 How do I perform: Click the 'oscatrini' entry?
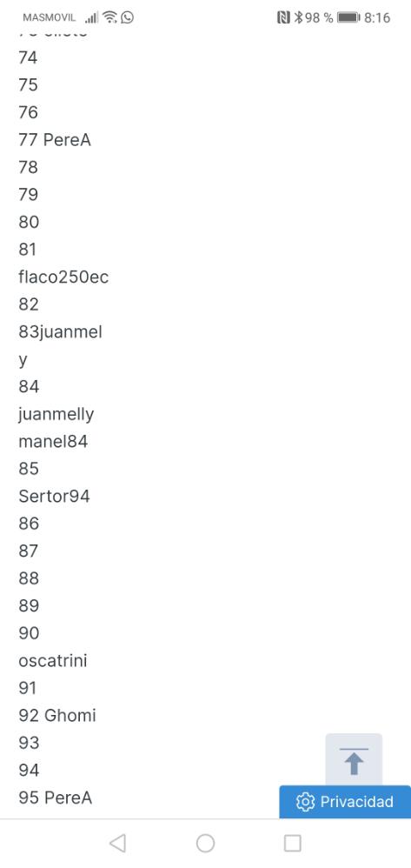53,660
